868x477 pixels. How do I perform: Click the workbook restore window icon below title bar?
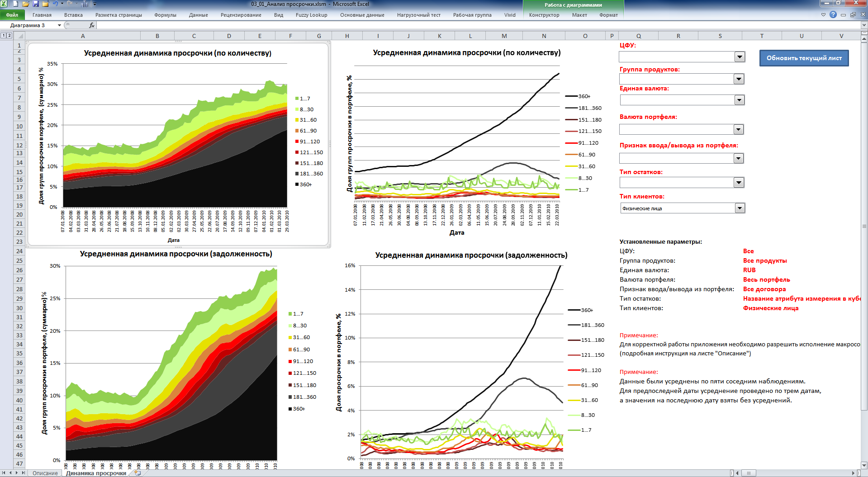pyautogui.click(x=853, y=14)
